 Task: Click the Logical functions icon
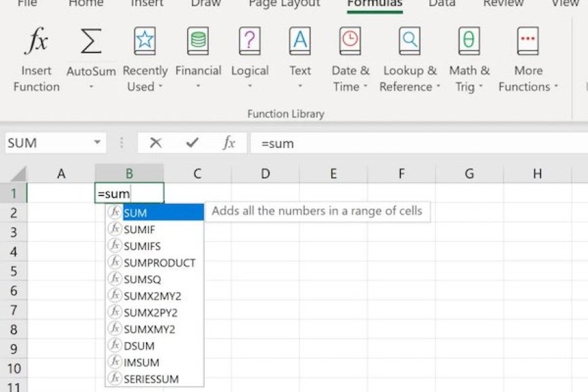click(x=249, y=42)
